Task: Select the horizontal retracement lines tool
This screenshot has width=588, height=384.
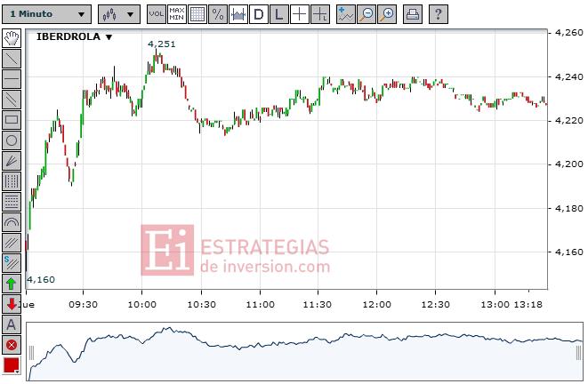Action: tap(12, 202)
